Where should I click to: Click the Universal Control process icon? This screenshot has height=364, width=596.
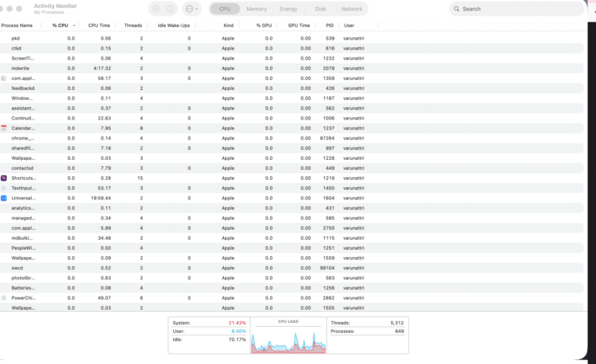click(x=4, y=198)
